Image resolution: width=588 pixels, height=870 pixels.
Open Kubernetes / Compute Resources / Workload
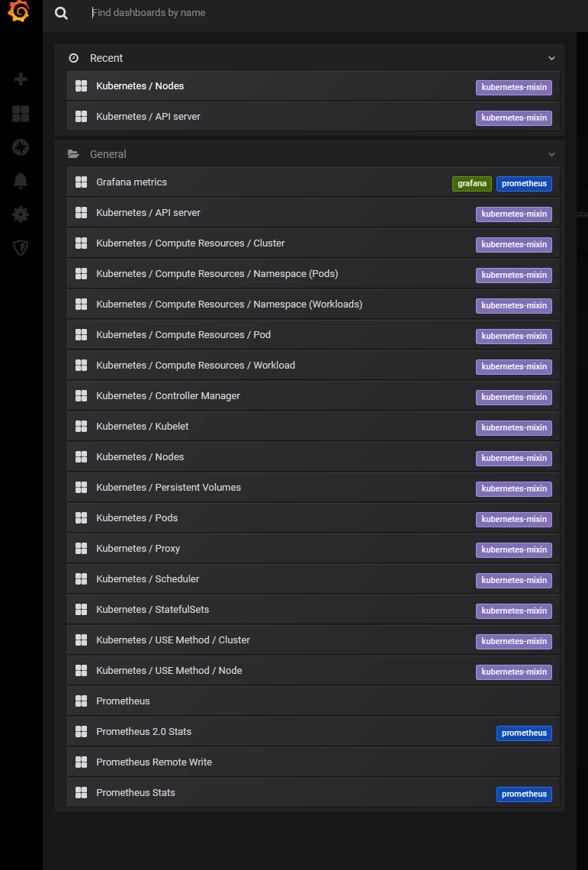pyautogui.click(x=313, y=365)
